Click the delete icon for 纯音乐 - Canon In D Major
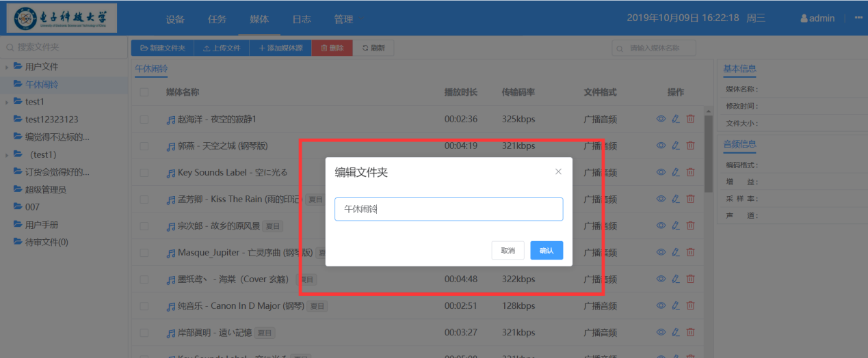This screenshot has height=358, width=868. [690, 305]
